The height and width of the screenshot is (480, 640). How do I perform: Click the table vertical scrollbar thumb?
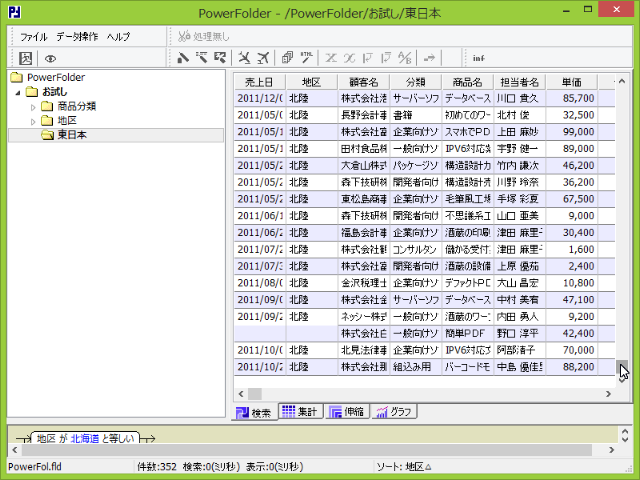622,367
